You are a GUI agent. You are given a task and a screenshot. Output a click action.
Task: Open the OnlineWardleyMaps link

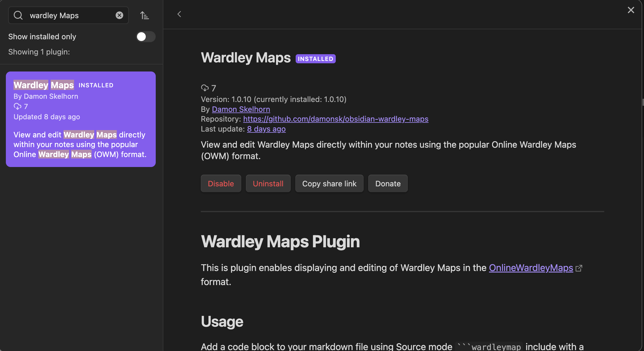click(x=531, y=268)
